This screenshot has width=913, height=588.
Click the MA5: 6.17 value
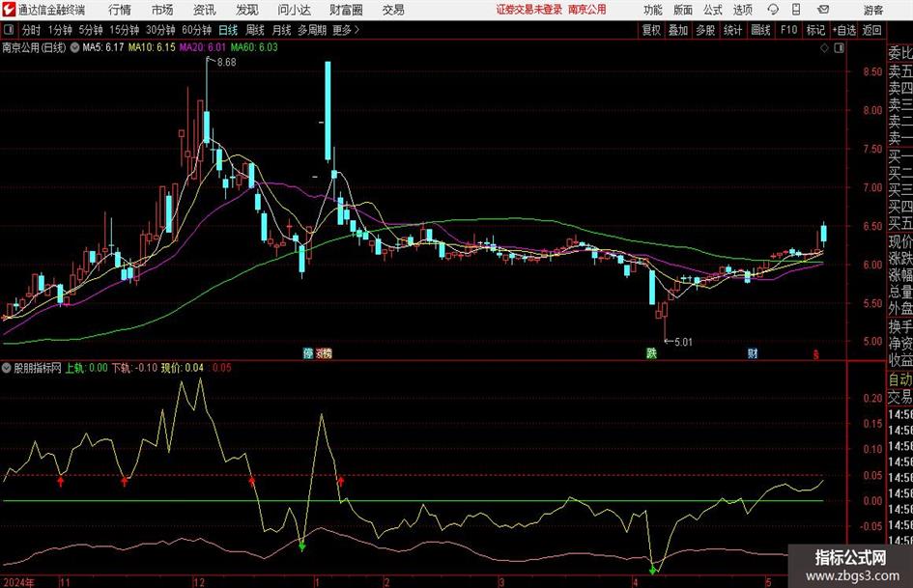coord(103,47)
